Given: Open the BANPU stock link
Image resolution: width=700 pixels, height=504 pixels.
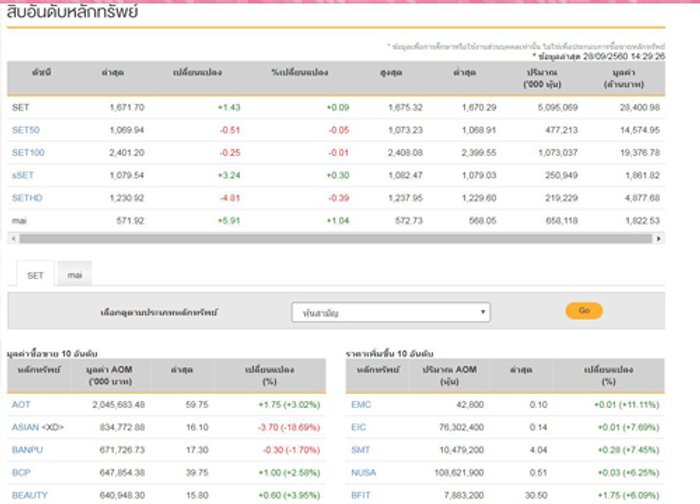Looking at the screenshot, I should coord(27,450).
